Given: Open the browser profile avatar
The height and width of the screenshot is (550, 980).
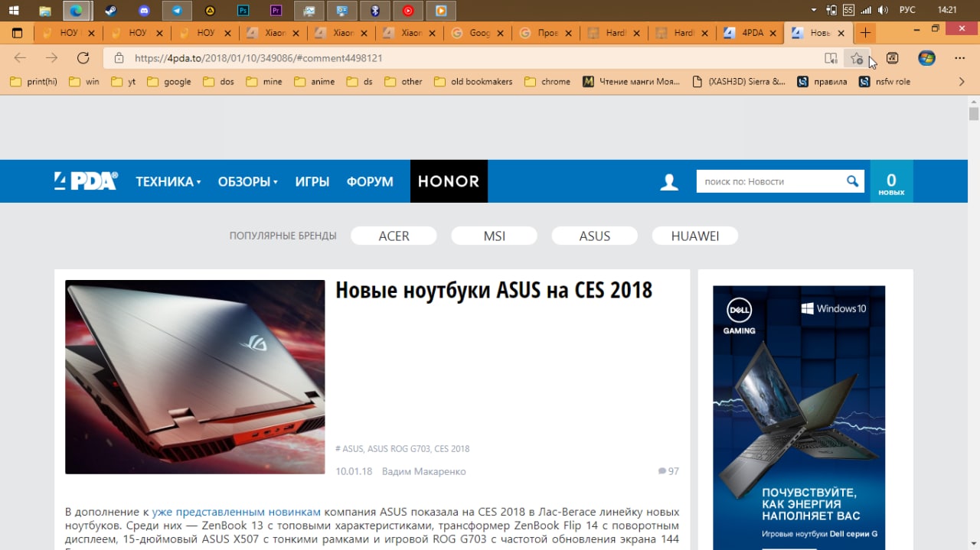Looking at the screenshot, I should click(926, 58).
